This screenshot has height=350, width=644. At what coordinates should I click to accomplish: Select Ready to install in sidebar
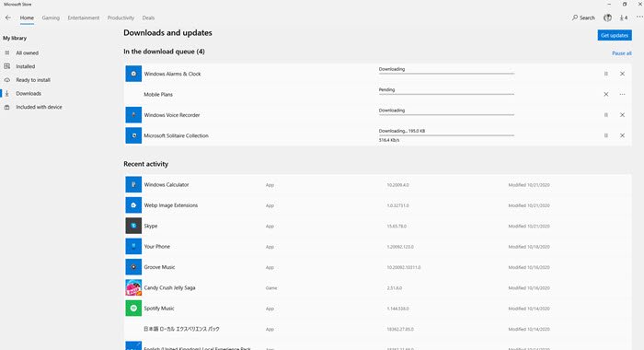tap(33, 80)
